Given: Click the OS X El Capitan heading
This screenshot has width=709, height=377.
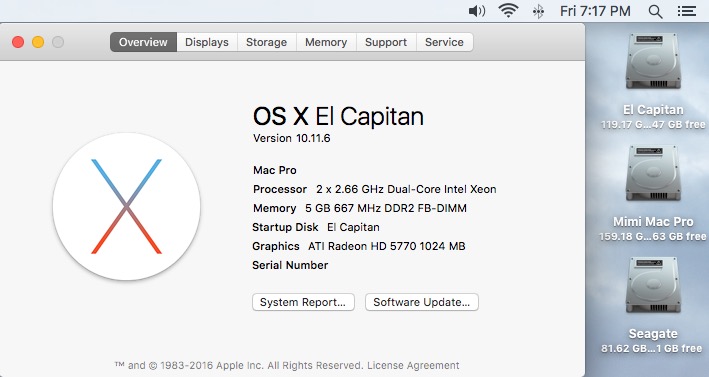Looking at the screenshot, I should pyautogui.click(x=338, y=116).
